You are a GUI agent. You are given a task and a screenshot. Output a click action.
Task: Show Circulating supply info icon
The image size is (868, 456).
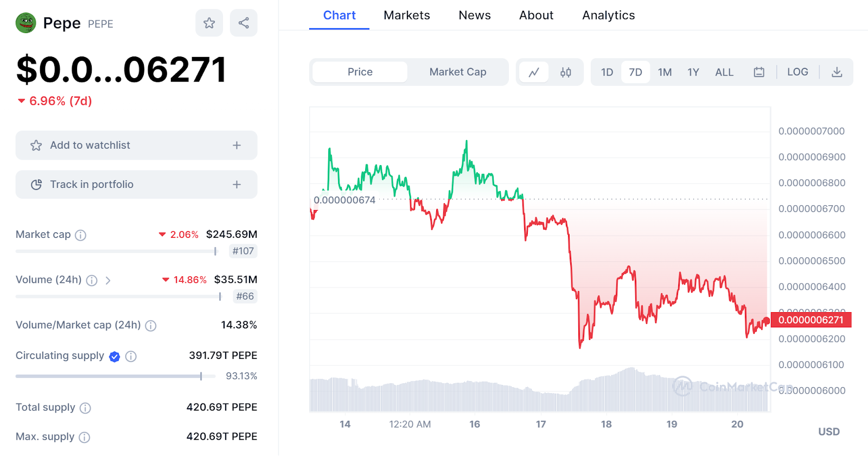point(131,357)
